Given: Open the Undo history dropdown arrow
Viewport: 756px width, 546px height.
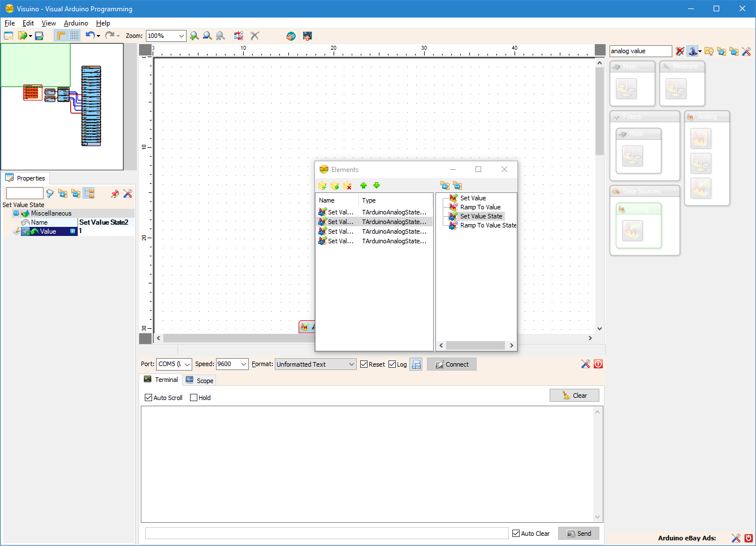Looking at the screenshot, I should [x=98, y=36].
